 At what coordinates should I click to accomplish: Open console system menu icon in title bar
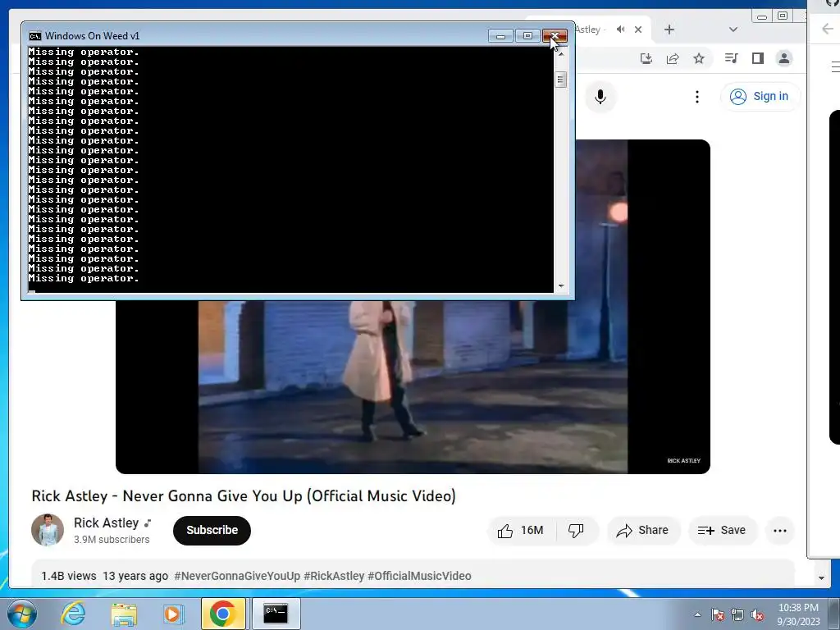[x=35, y=36]
